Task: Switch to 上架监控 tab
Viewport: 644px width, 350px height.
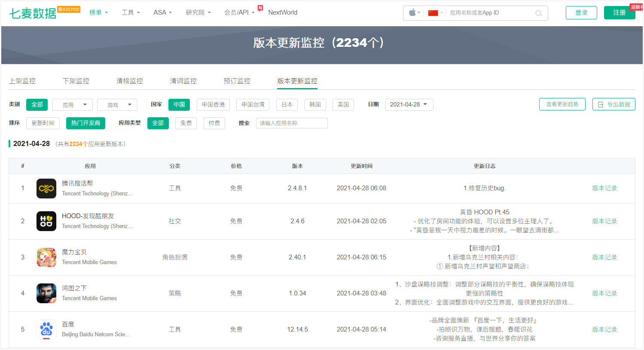Action: (22, 81)
